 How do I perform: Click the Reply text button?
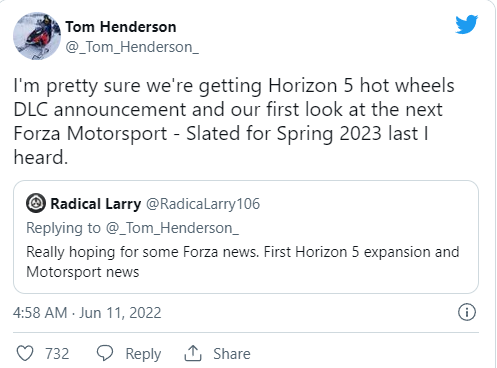click(143, 354)
